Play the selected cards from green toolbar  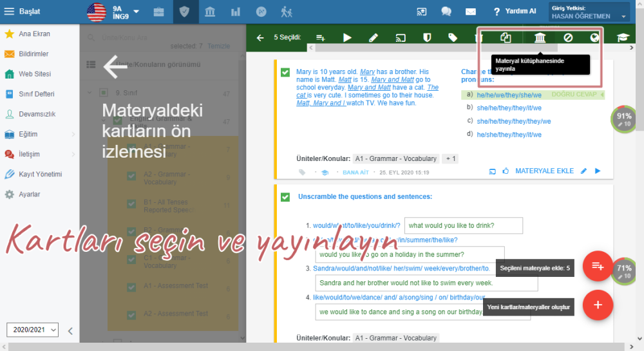(347, 38)
